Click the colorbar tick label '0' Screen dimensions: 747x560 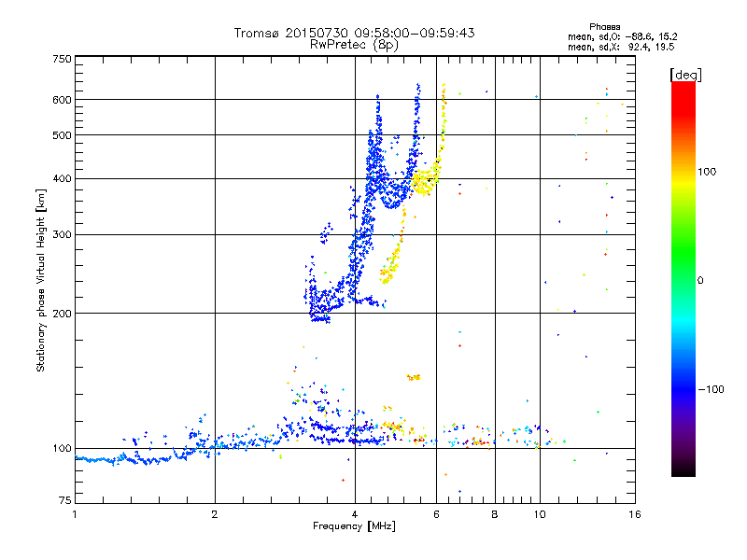pyautogui.click(x=700, y=281)
